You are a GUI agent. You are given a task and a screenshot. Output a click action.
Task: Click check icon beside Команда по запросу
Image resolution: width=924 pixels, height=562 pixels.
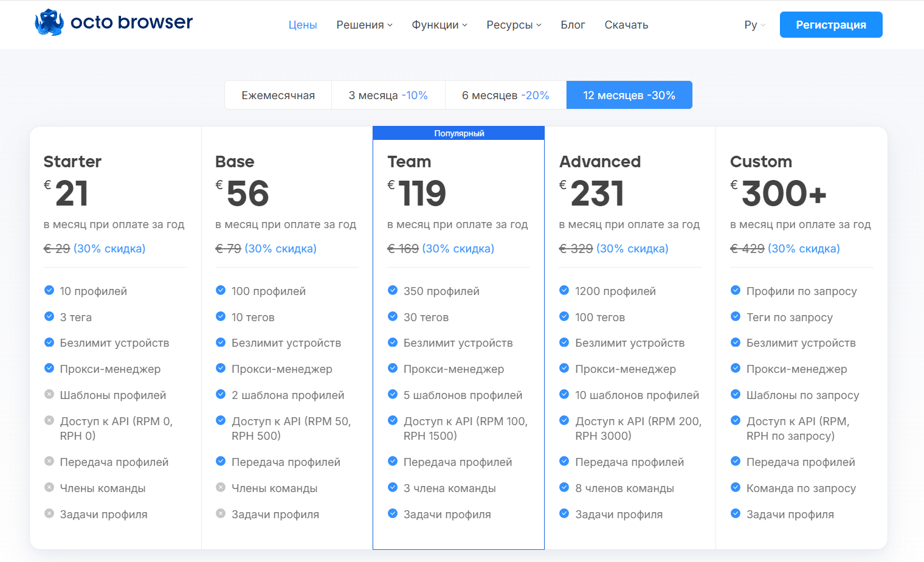click(736, 487)
